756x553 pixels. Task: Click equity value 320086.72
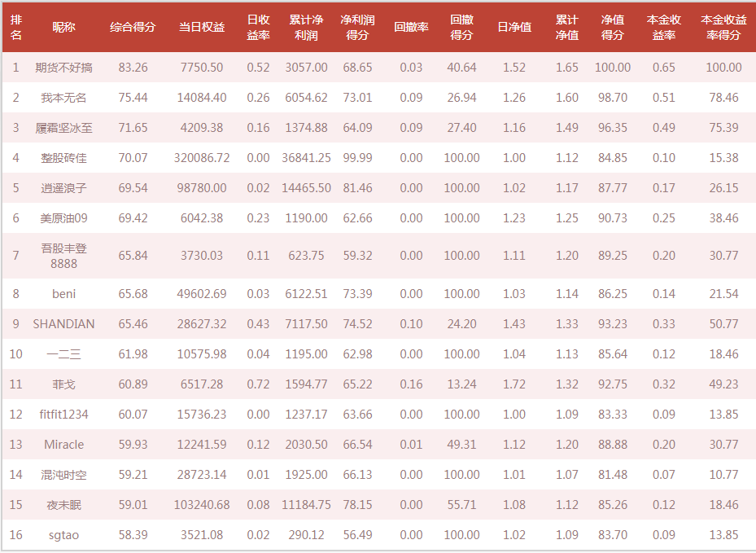[202, 158]
